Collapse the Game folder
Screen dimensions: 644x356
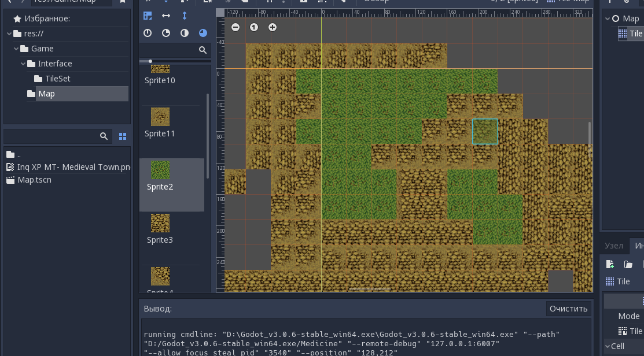[16, 49]
